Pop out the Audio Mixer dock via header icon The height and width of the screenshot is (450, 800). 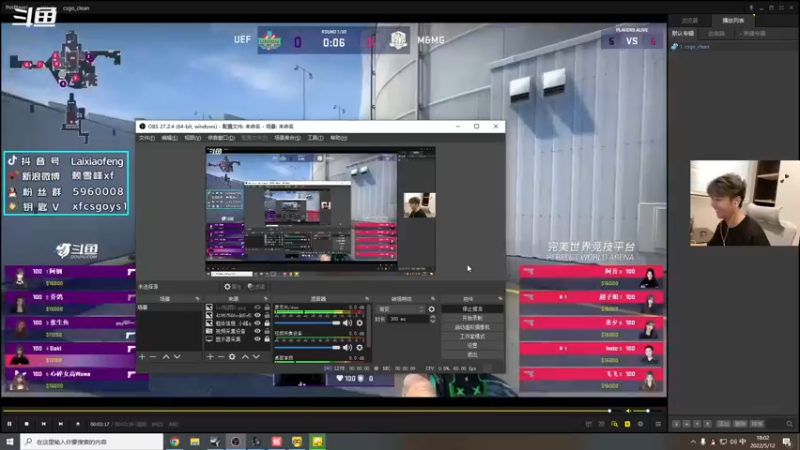point(366,299)
